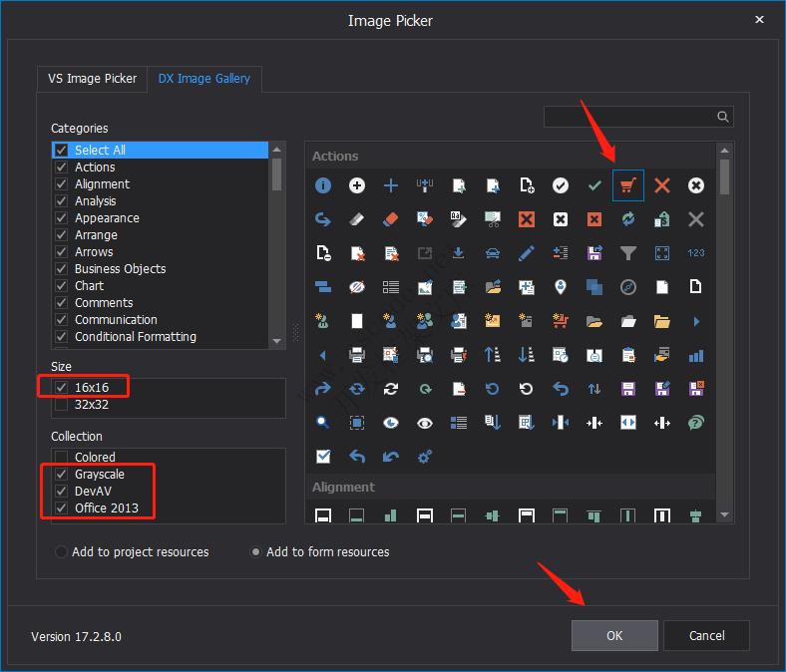Toggle the Select All categories checkbox
The image size is (786, 672).
[62, 151]
